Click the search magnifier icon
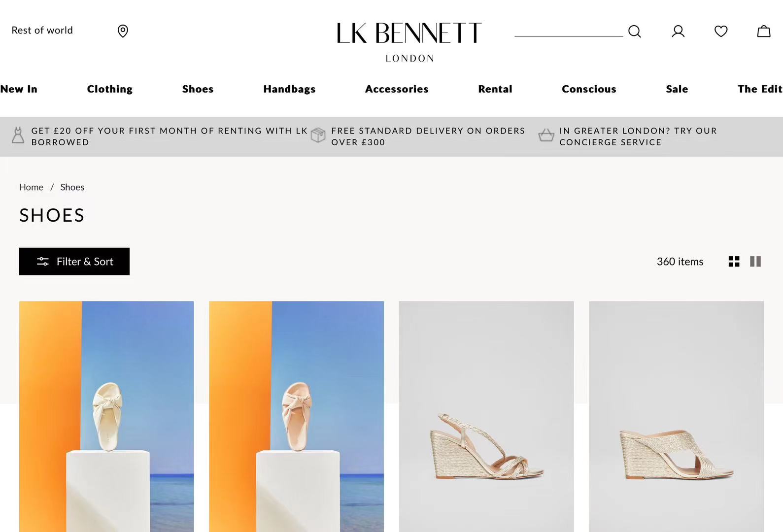Viewport: 783px width, 532px height. click(x=635, y=32)
